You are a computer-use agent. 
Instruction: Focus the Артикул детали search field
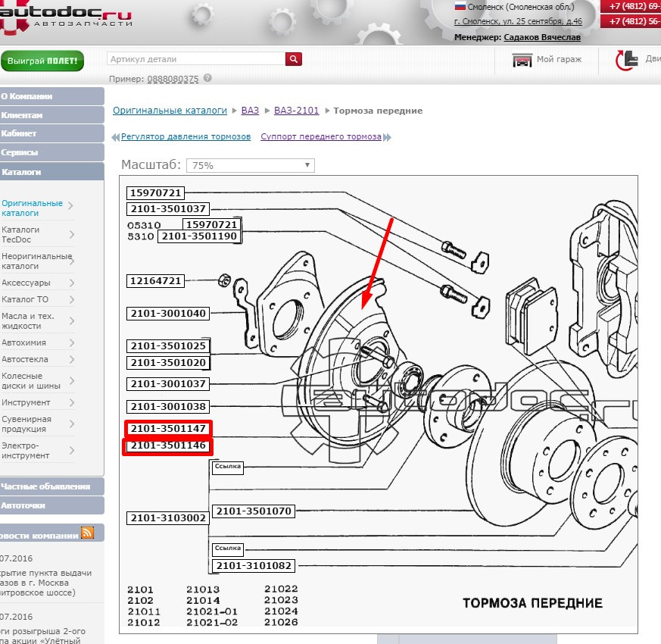click(x=196, y=59)
